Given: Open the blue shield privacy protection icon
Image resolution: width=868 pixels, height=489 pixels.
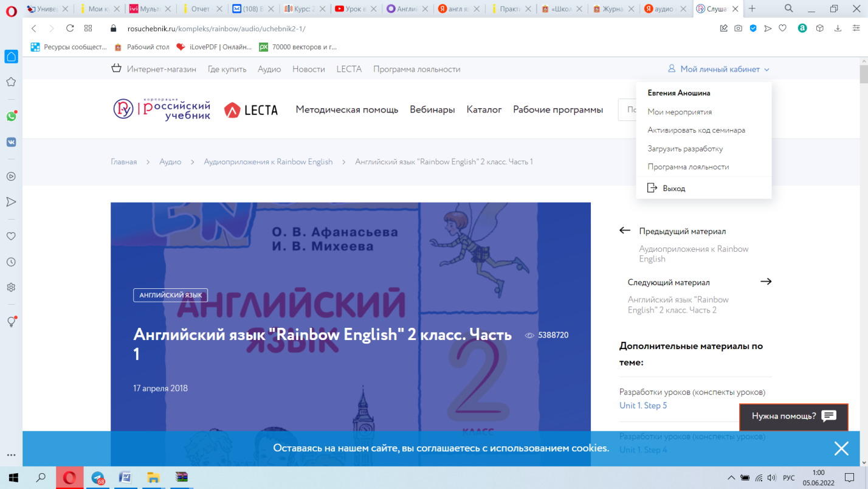Looking at the screenshot, I should click(753, 28).
